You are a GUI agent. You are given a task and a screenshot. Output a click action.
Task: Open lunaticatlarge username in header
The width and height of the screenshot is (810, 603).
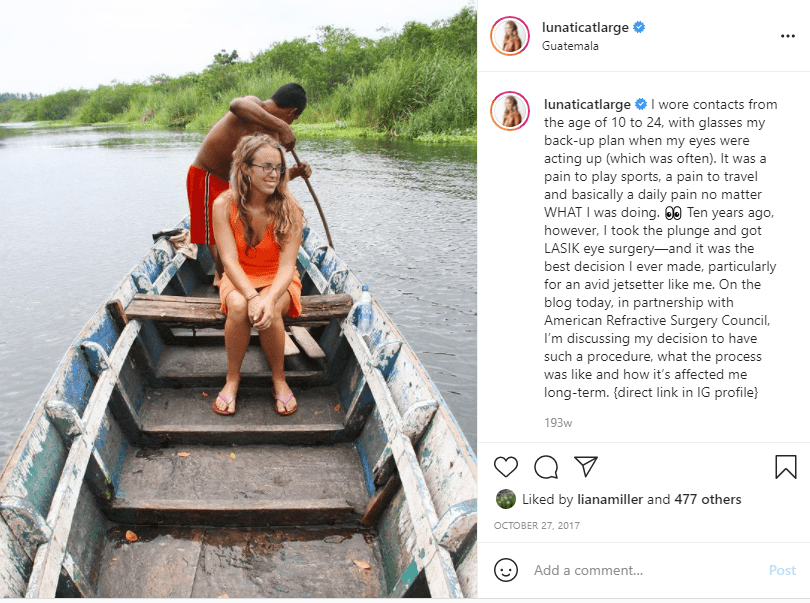pos(585,27)
